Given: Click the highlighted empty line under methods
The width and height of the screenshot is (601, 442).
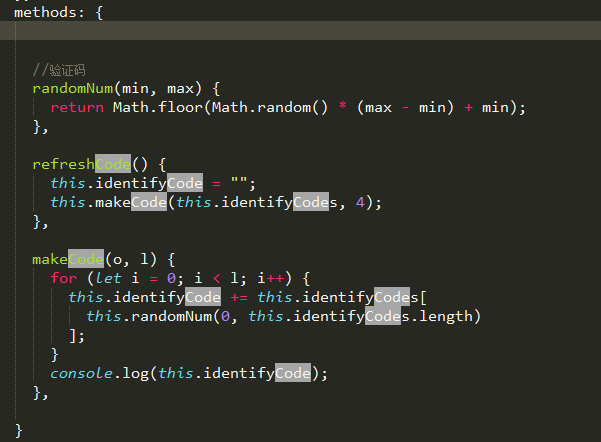Looking at the screenshot, I should pyautogui.click(x=300, y=31).
